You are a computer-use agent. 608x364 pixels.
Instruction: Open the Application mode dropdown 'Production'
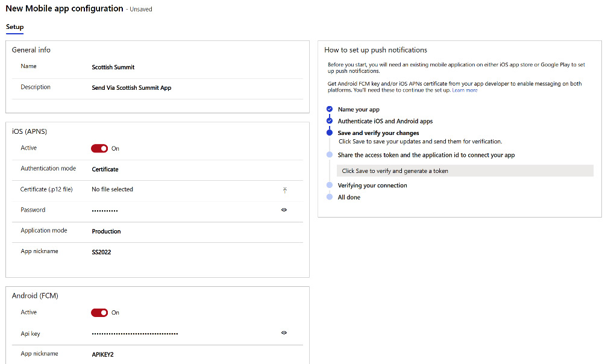point(106,231)
